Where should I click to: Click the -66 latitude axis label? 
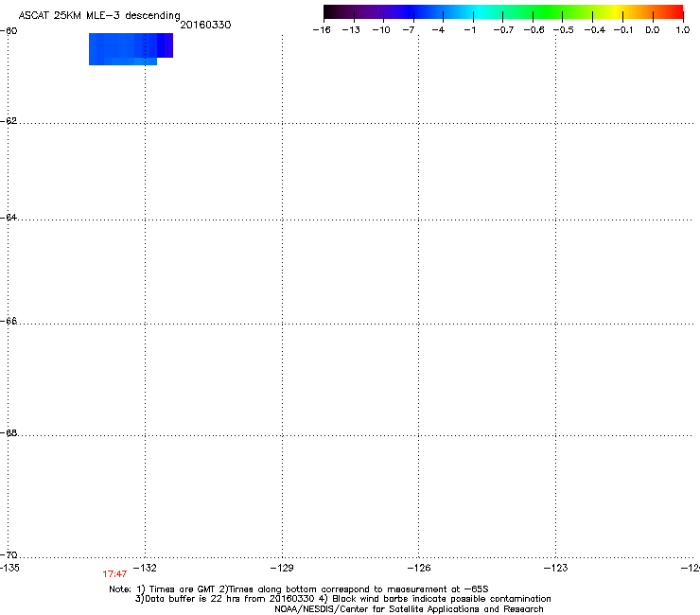pyautogui.click(x=9, y=321)
